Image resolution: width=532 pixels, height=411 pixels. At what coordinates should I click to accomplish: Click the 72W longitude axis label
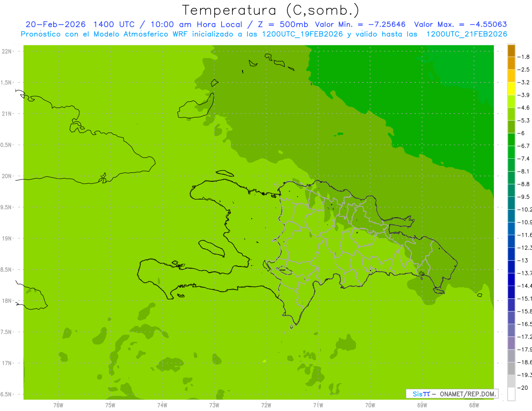[x=266, y=405]
